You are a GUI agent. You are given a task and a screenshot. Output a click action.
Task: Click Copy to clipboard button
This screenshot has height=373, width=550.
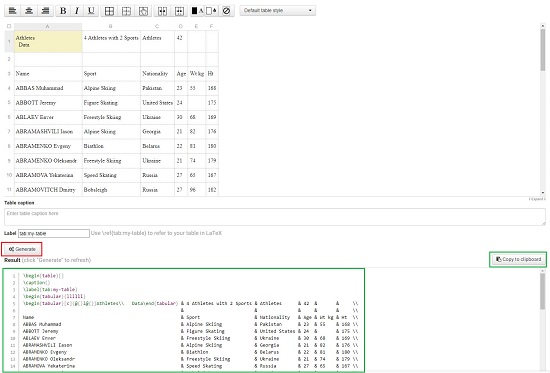click(x=518, y=260)
